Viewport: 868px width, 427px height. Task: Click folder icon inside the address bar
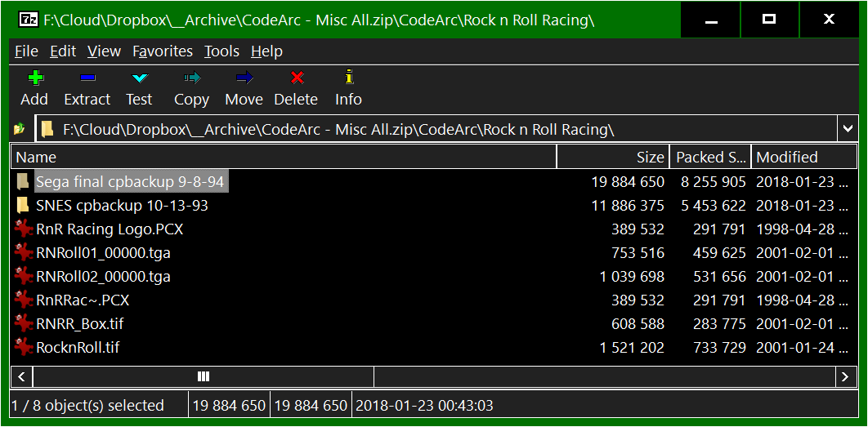tap(48, 130)
